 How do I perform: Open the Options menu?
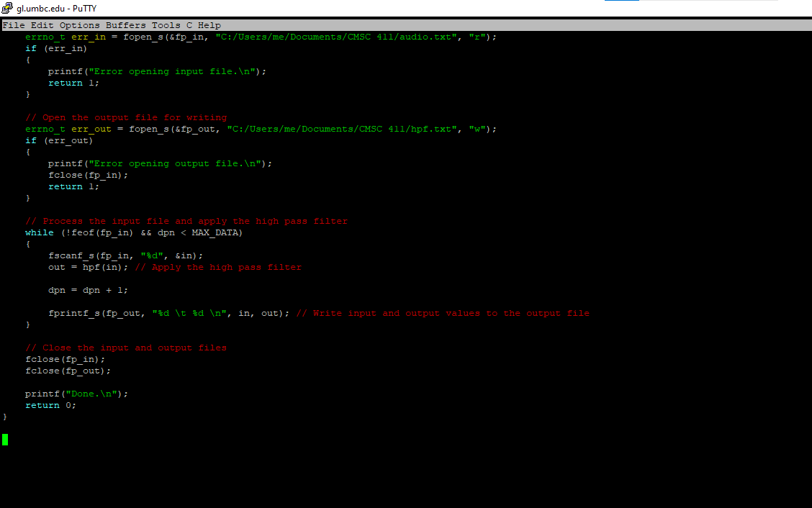pos(78,24)
